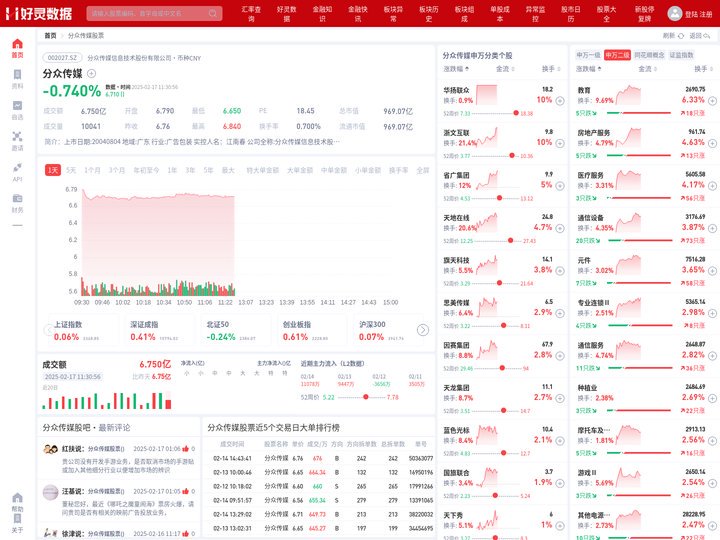The height and width of the screenshot is (540, 720).
Task: Click 52-week price slider dot for 浙文互联
Action: 512,156
